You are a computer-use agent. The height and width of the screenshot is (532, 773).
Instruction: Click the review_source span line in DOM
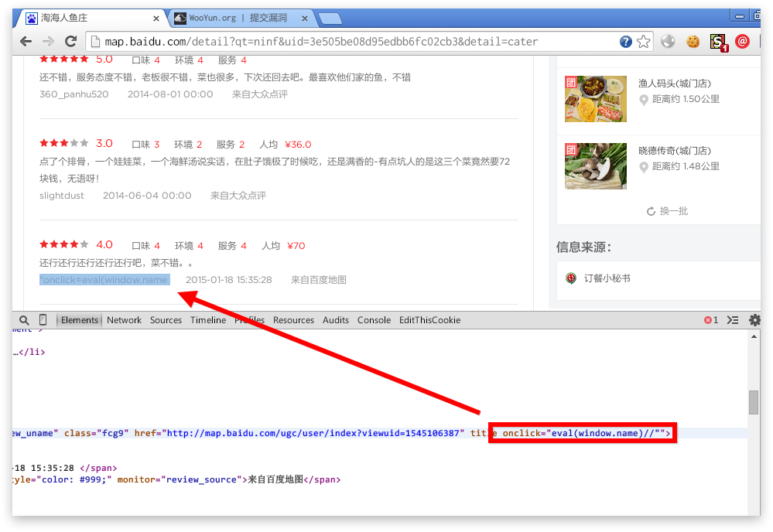coord(176,479)
